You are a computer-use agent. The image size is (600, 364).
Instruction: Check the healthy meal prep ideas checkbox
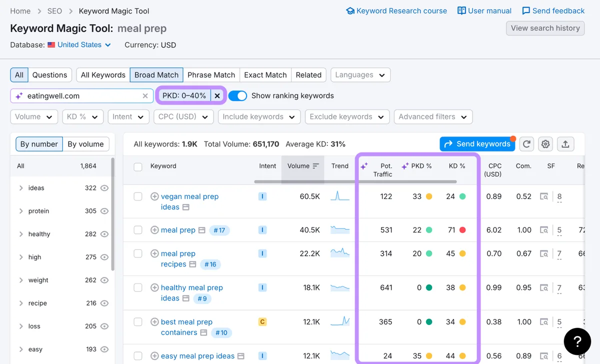click(x=138, y=287)
